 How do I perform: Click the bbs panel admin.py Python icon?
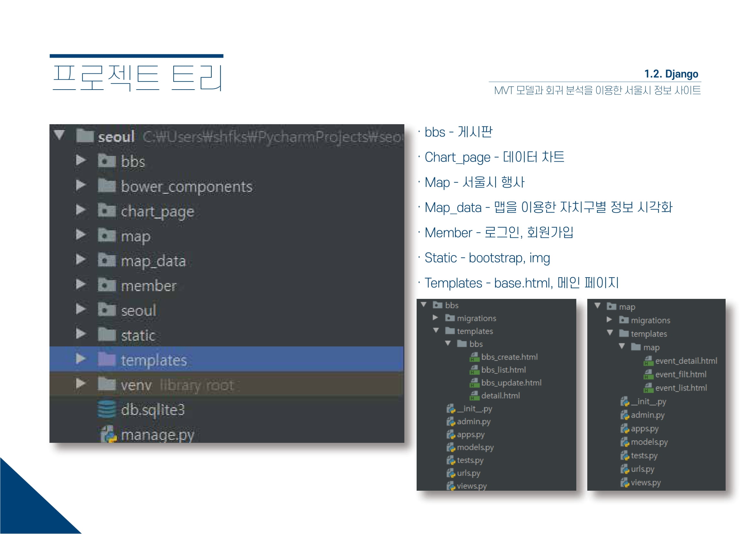[451, 422]
